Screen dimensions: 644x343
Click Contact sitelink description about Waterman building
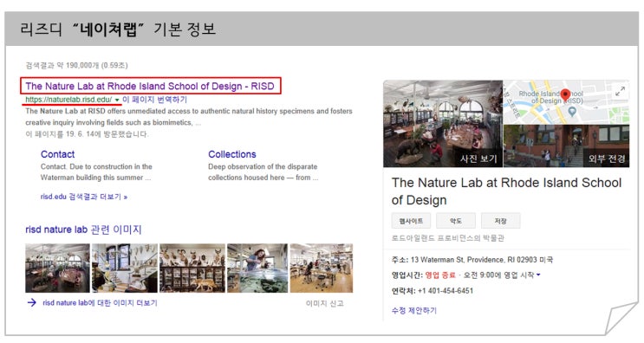pos(96,171)
